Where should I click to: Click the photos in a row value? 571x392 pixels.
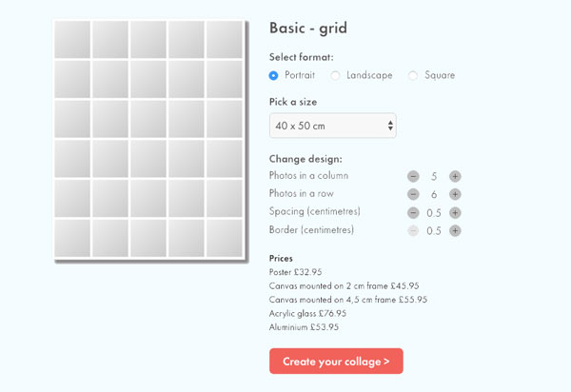[434, 194]
